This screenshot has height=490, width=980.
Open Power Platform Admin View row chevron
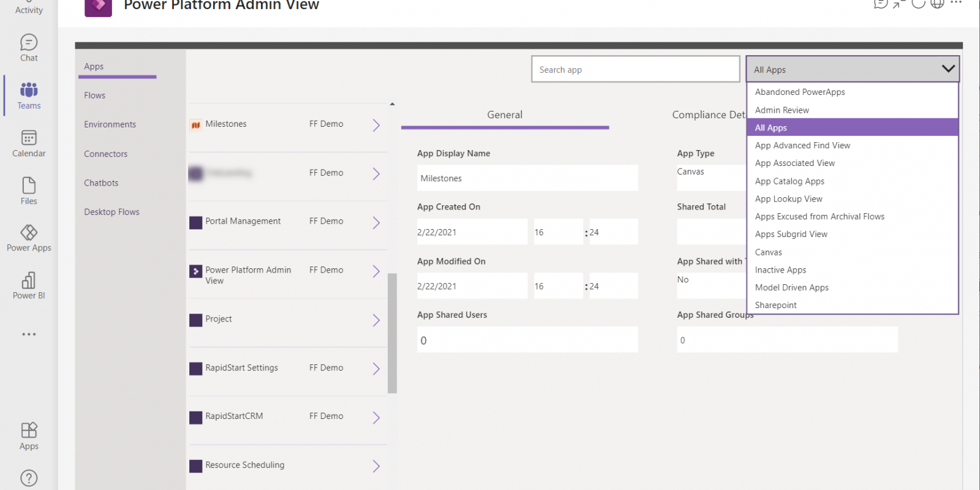pos(376,271)
